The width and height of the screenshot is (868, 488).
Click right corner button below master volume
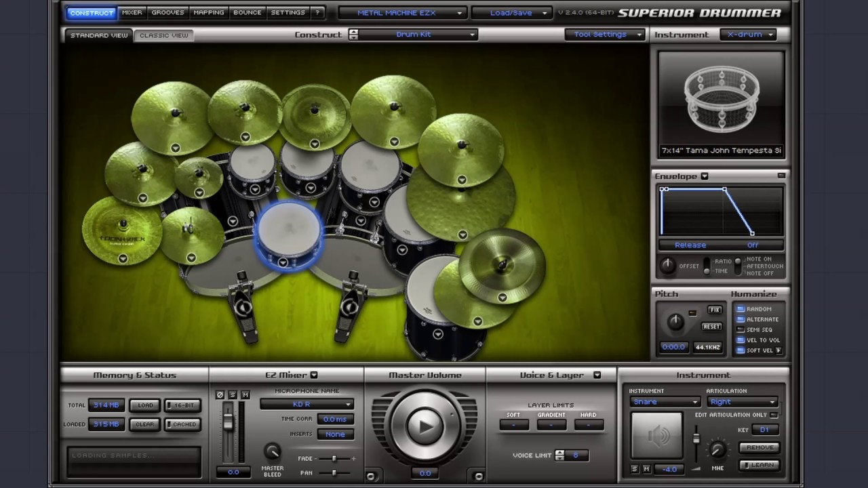point(478,476)
